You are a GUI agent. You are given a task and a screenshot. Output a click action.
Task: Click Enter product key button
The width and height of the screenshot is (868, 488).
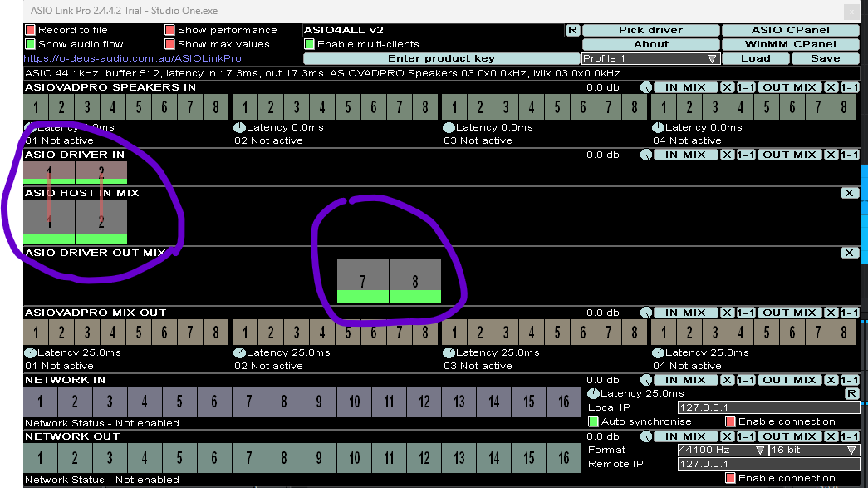pos(441,59)
